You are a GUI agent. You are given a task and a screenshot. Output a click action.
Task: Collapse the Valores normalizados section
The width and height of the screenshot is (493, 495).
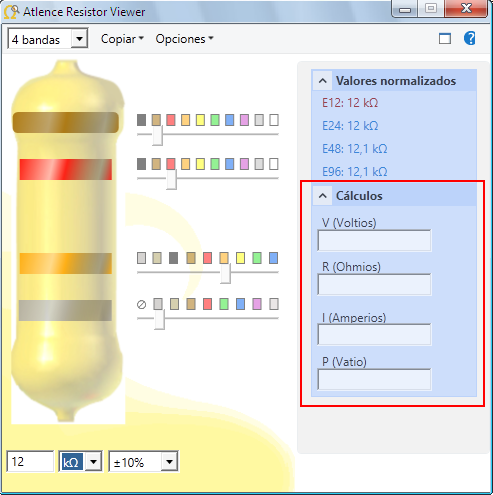[322, 81]
